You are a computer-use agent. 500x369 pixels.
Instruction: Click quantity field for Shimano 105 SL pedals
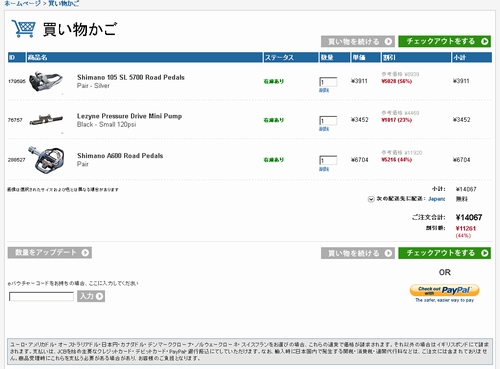point(328,82)
